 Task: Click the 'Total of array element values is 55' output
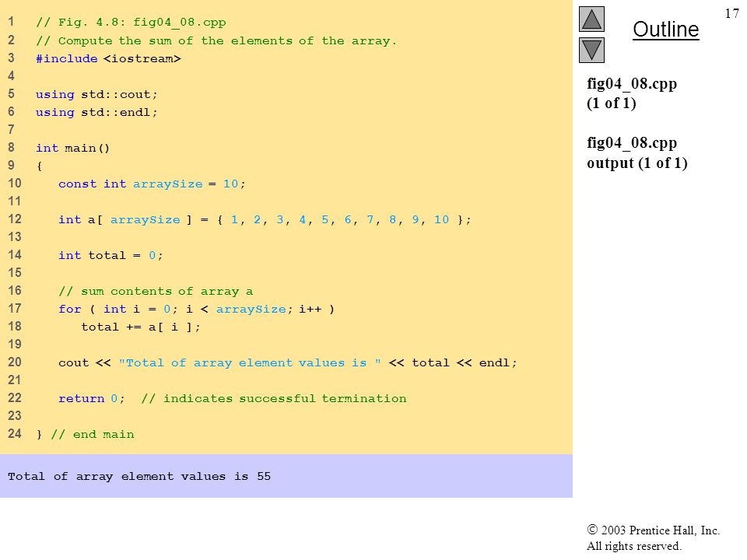point(139,476)
